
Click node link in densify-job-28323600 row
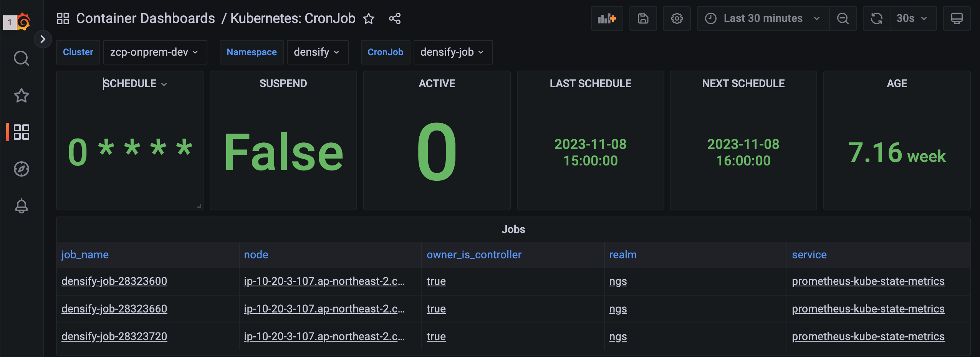(x=324, y=281)
